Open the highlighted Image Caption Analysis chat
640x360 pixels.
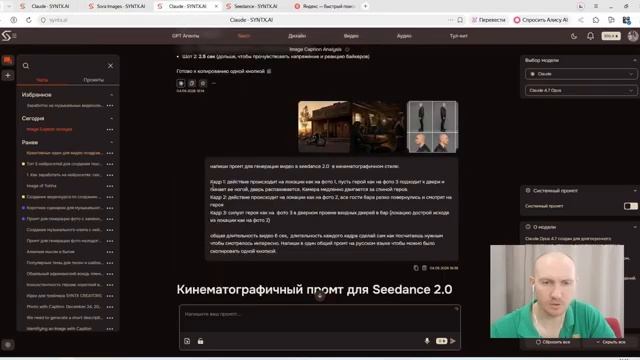click(49, 129)
